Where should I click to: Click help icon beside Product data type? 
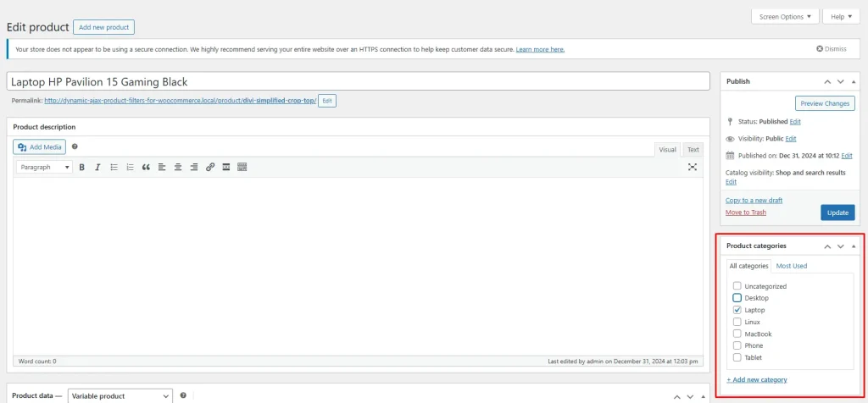pos(183,396)
